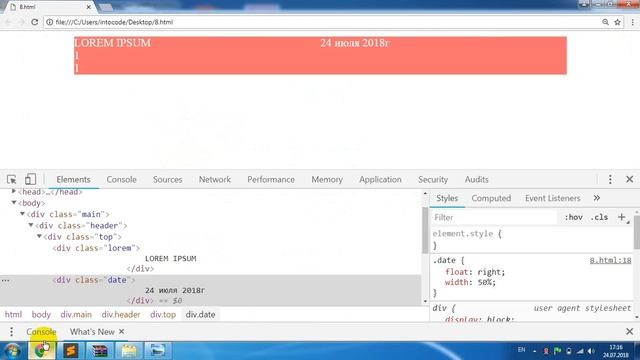Open Chrome from the taskbar
Viewport: 640px width, 360px height.
41,351
